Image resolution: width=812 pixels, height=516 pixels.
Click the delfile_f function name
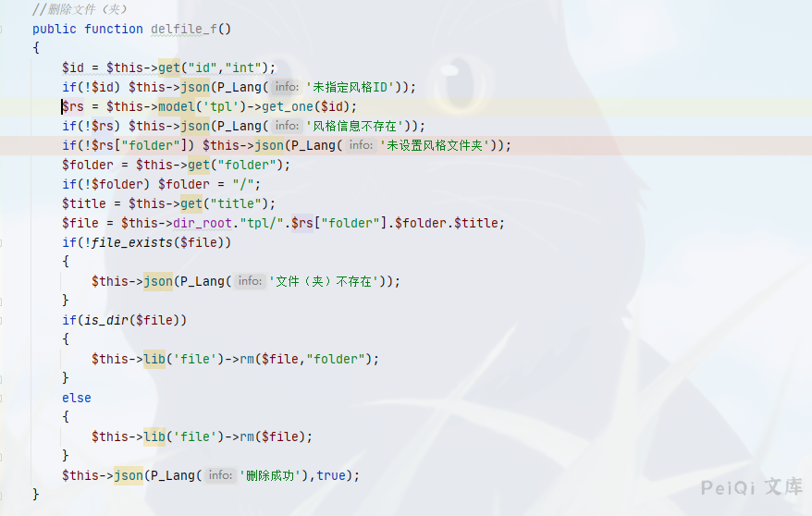184,29
